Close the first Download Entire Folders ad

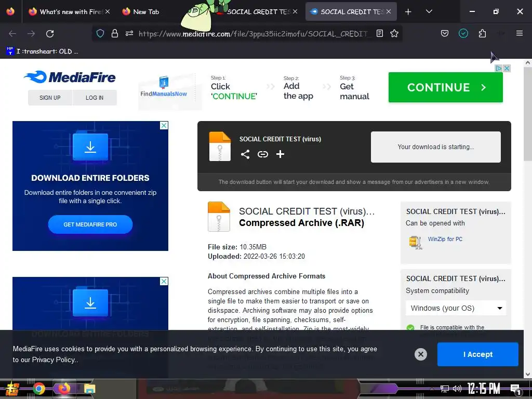point(164,126)
